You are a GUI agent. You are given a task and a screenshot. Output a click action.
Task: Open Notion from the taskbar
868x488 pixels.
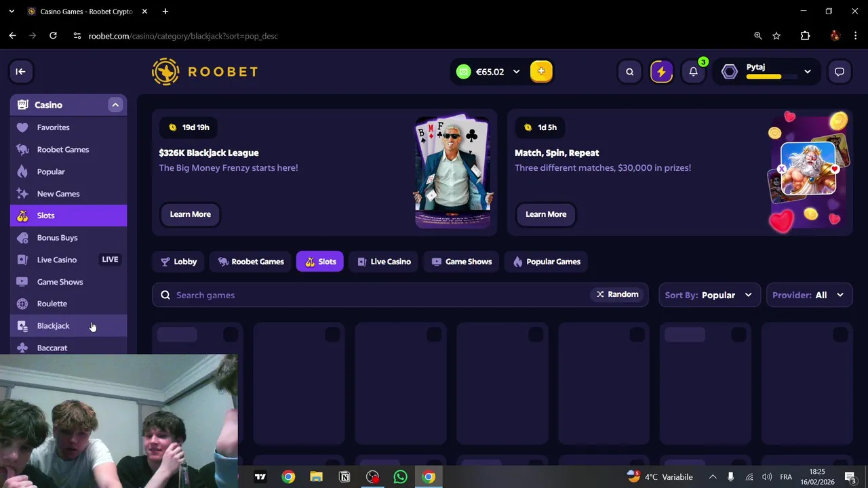point(344,476)
